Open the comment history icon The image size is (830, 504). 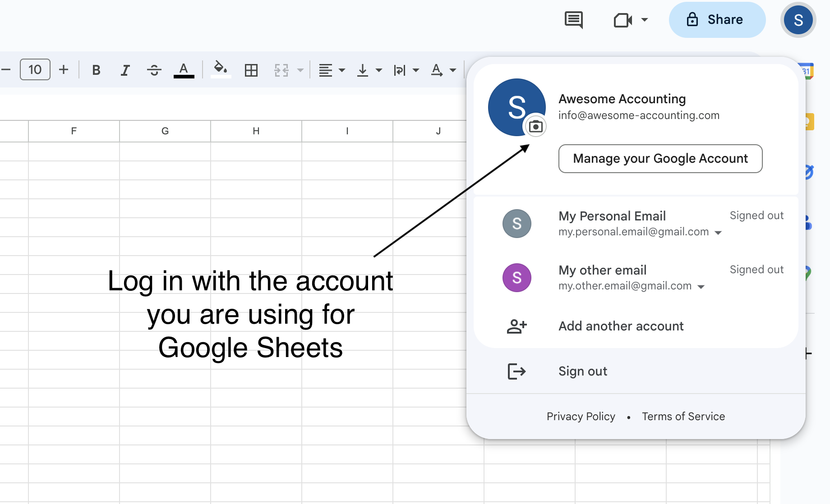coord(574,20)
